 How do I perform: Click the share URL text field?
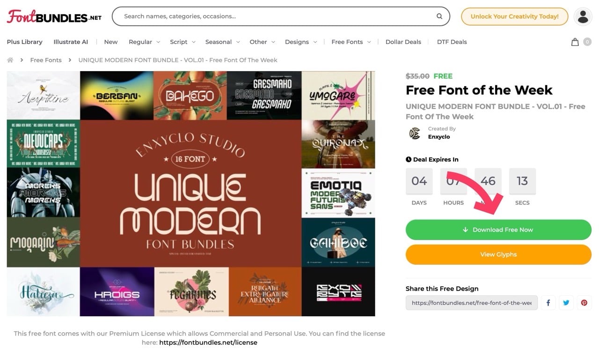471,303
